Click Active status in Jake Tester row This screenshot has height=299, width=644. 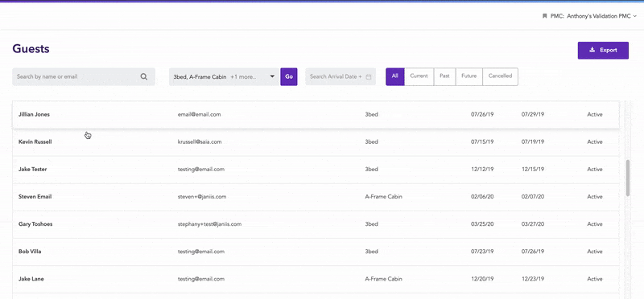[595, 170]
